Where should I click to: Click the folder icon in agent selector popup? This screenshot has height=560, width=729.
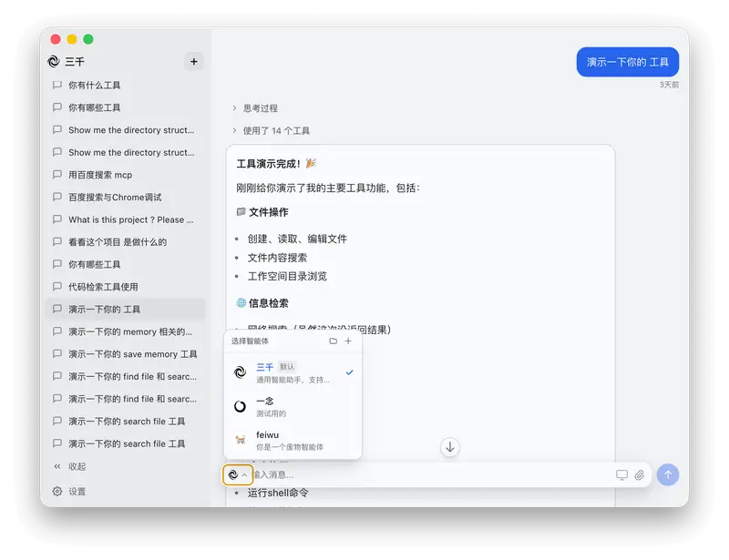[x=333, y=341]
